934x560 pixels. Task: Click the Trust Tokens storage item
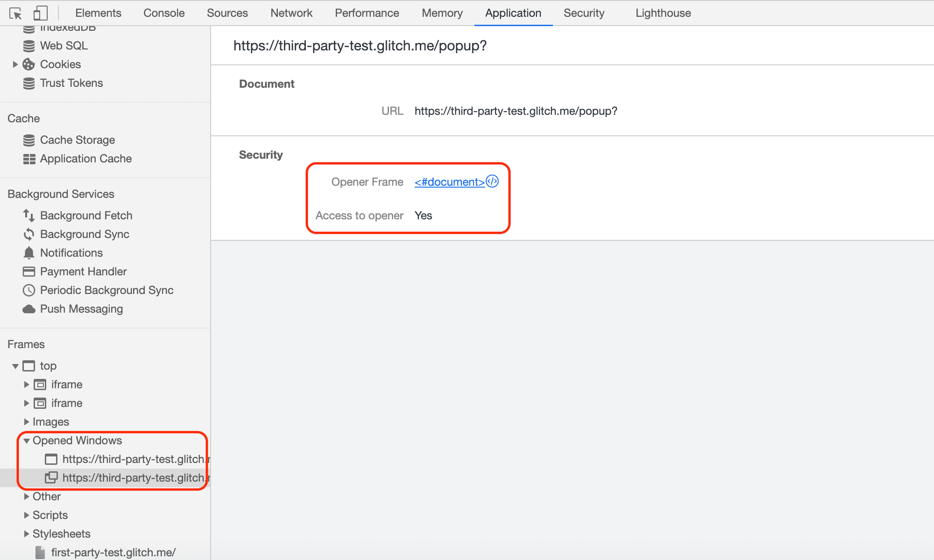point(72,83)
